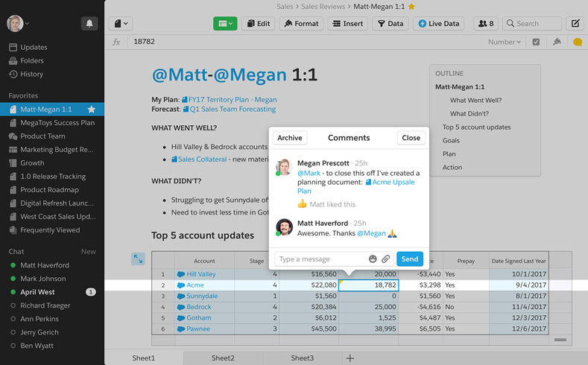Open the notifications bell
This screenshot has height=365, width=588.
click(89, 24)
